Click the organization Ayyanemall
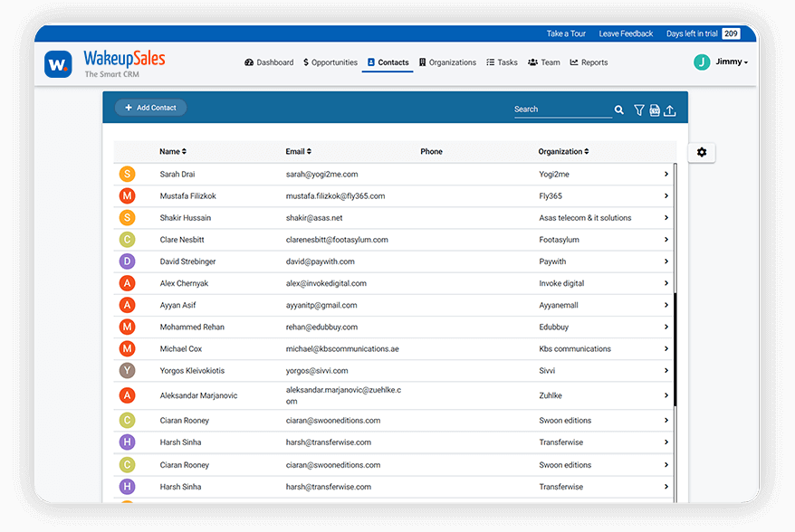The image size is (795, 532). [x=559, y=305]
